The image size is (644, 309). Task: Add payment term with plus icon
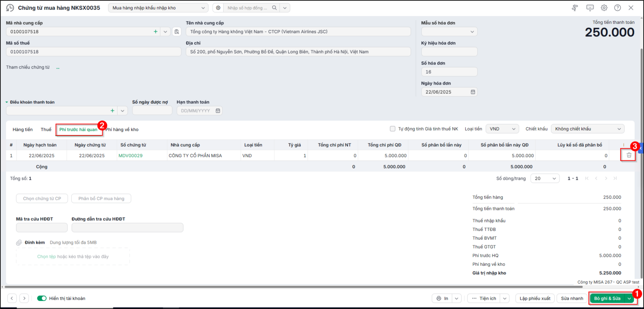click(112, 110)
